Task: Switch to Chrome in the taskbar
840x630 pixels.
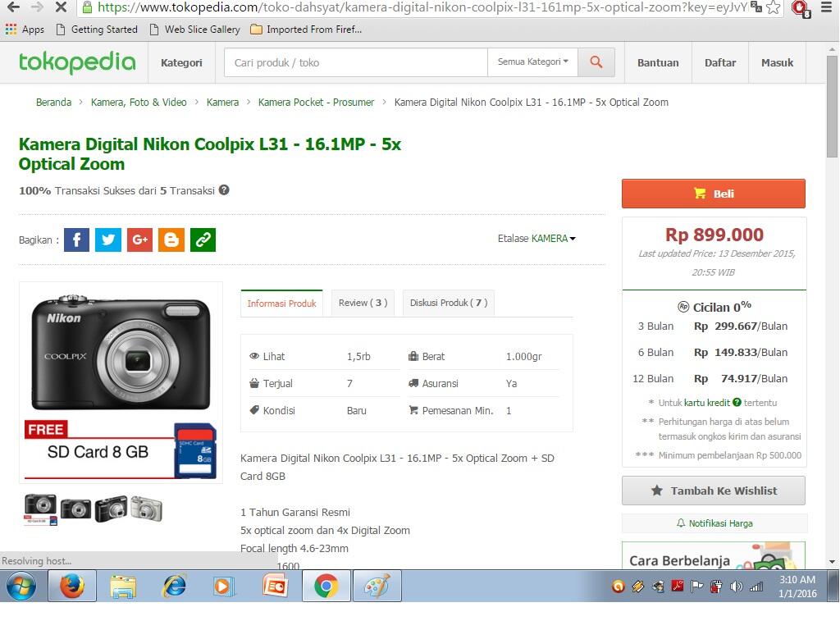Action: pyautogui.click(x=326, y=586)
